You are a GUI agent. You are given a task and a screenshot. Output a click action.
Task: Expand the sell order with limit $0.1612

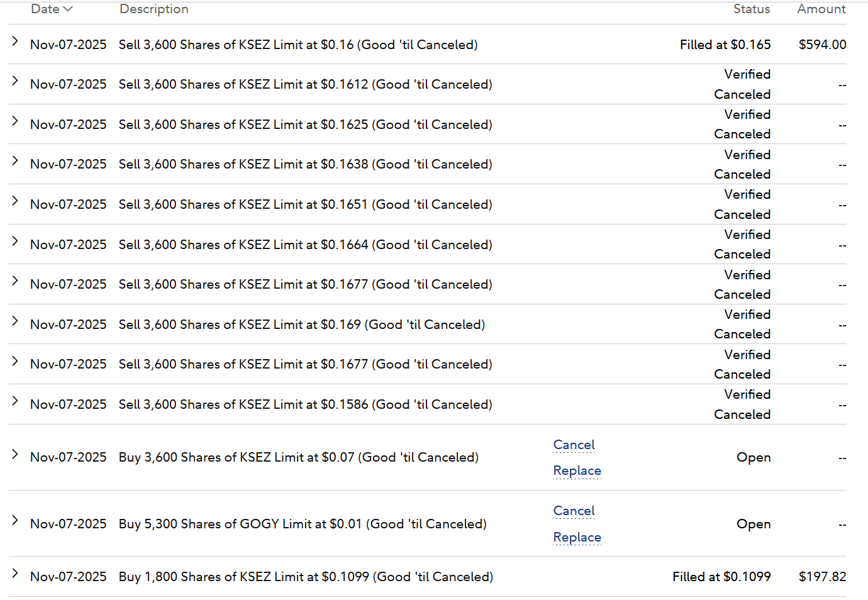coord(15,81)
